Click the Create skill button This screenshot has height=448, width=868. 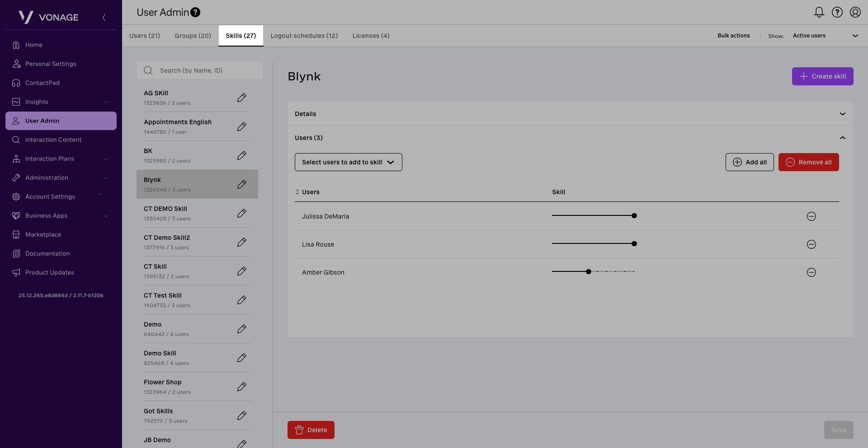(822, 76)
